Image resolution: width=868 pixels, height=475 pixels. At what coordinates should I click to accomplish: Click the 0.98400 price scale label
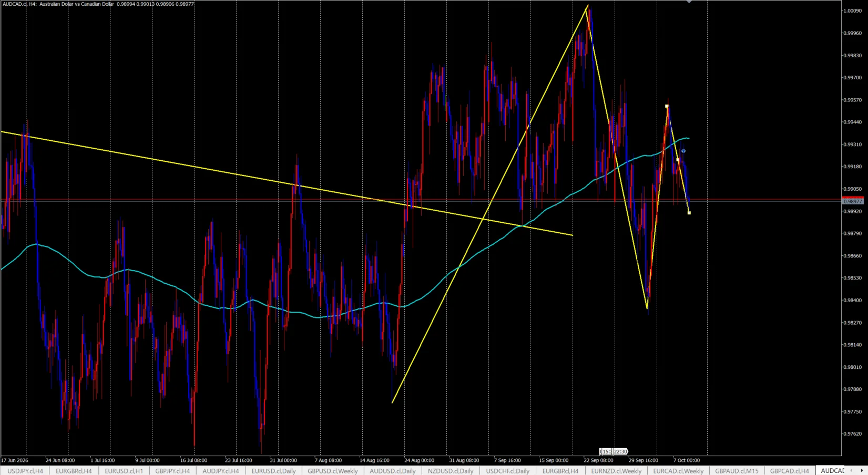[853, 301]
